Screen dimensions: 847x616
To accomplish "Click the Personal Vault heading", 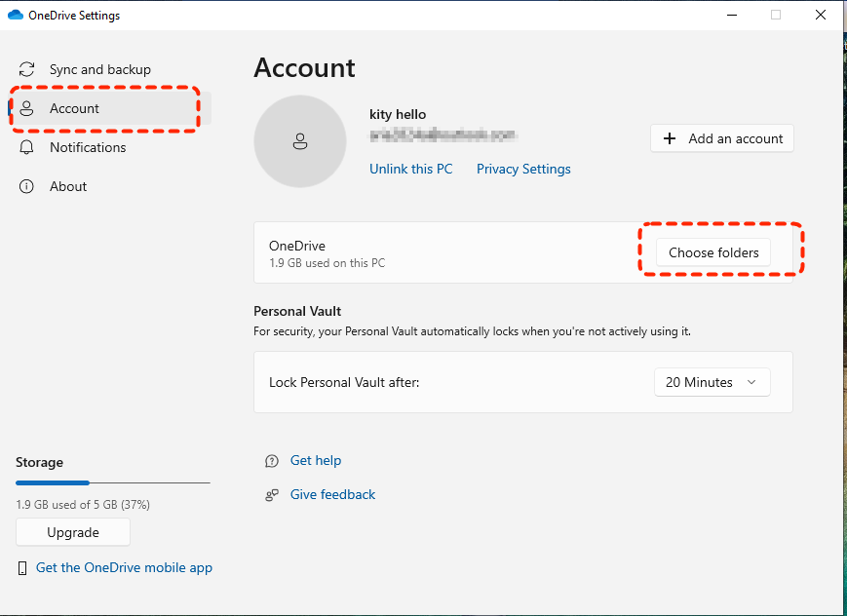I will pos(297,311).
